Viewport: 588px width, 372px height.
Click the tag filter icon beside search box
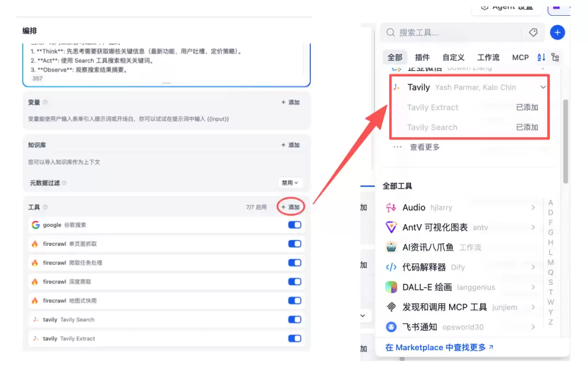click(x=533, y=33)
